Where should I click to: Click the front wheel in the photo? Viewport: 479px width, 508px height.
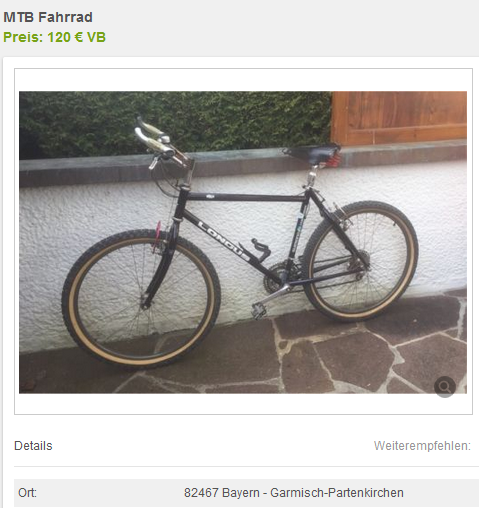click(141, 299)
